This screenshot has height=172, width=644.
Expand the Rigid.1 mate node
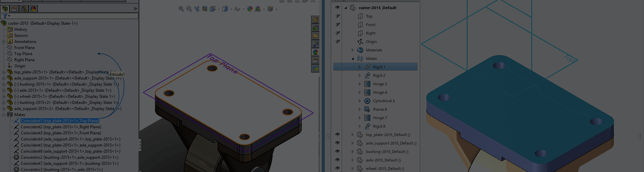tap(360, 67)
